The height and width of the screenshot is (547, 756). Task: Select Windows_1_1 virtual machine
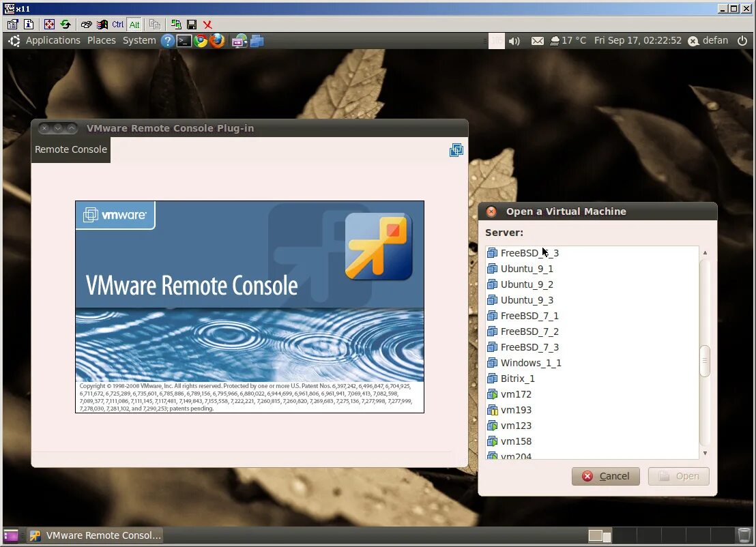pyautogui.click(x=592, y=363)
